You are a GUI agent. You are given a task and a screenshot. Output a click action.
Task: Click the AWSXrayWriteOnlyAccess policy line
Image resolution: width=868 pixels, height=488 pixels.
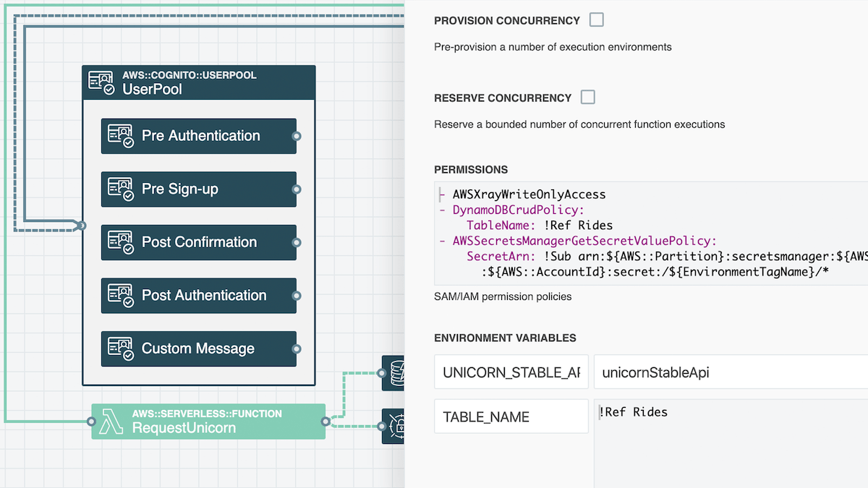(x=529, y=194)
